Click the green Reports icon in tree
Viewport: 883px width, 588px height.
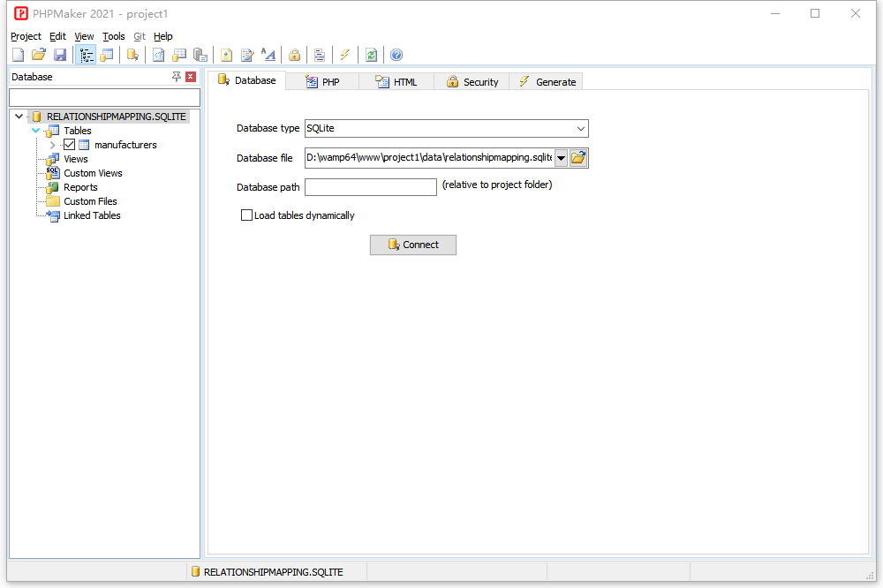[x=52, y=187]
